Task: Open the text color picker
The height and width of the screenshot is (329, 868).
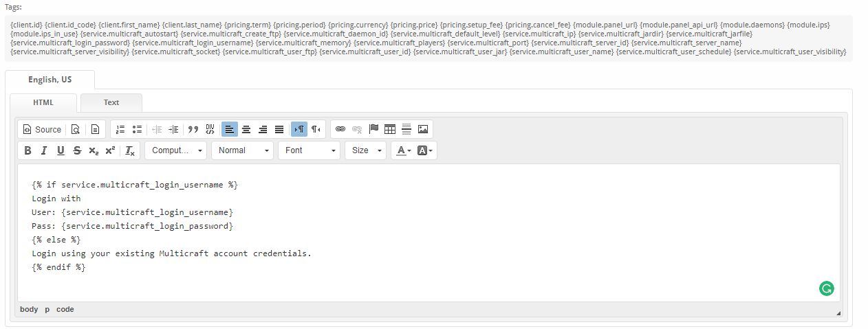Action: pos(403,150)
